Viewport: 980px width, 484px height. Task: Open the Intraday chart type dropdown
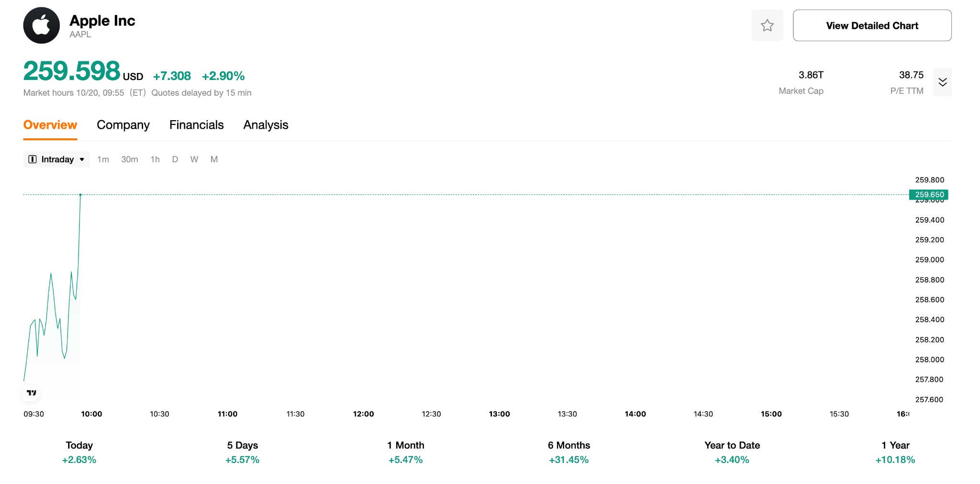[x=56, y=159]
